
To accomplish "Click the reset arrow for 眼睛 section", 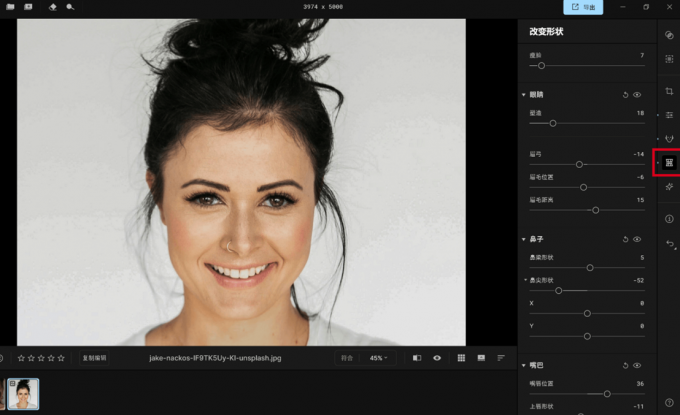I will click(x=625, y=95).
